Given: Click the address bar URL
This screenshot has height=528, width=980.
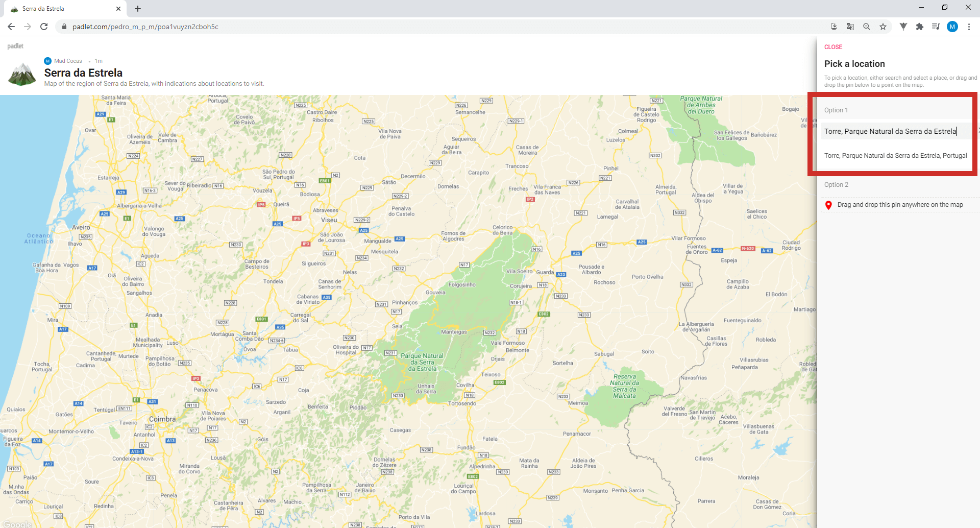Looking at the screenshot, I should [x=145, y=27].
